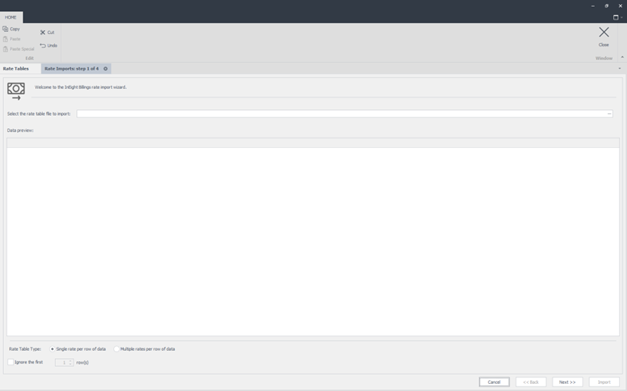Click the ribbon display options icon
Image resolution: width=627 pixels, height=391 pixels.
pos(616,17)
